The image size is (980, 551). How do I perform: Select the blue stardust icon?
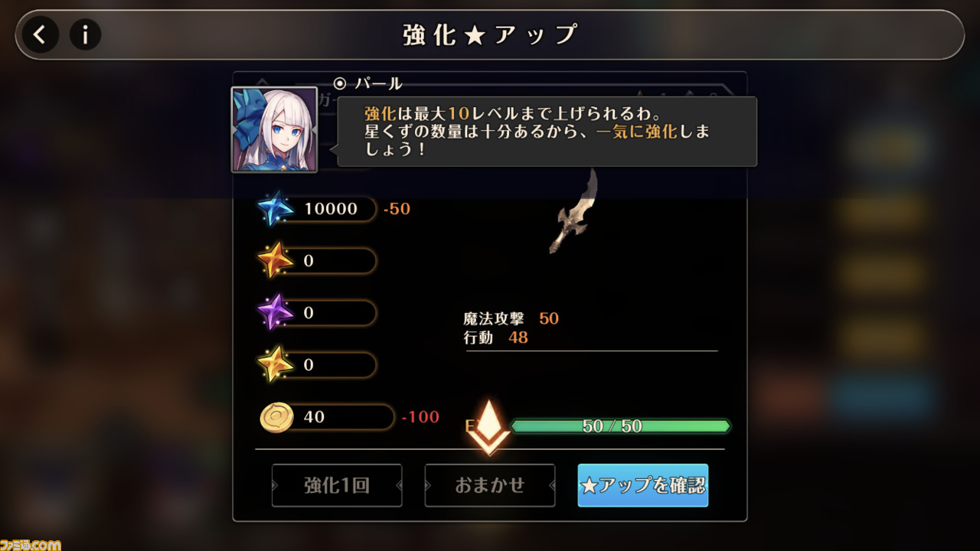275,209
